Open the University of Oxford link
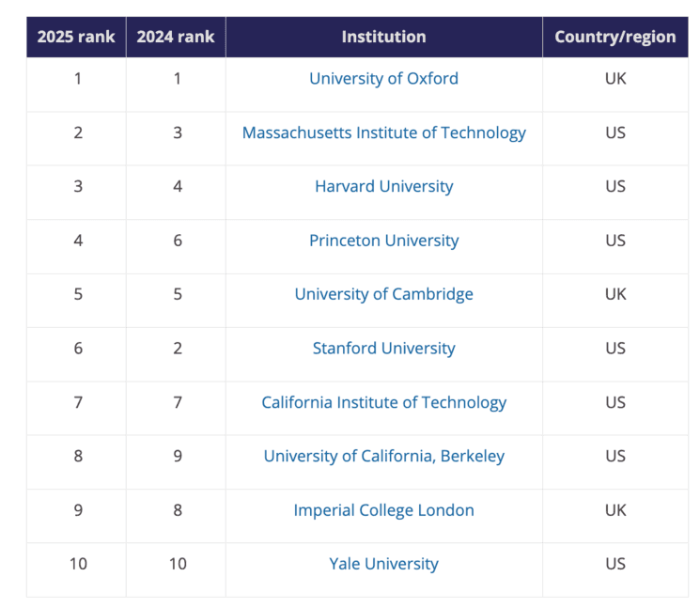This screenshot has height=608, width=700. coord(383,79)
